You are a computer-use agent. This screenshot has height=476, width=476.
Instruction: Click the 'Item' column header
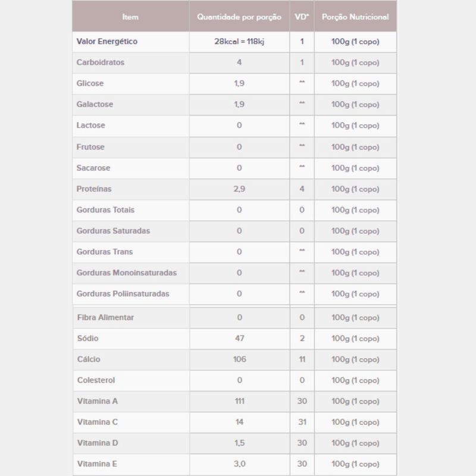130,17
